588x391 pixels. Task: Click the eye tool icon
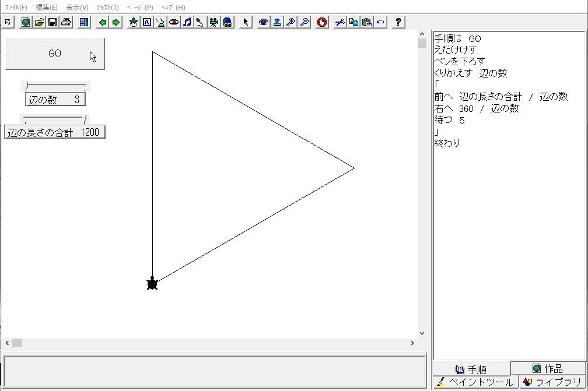(264, 22)
